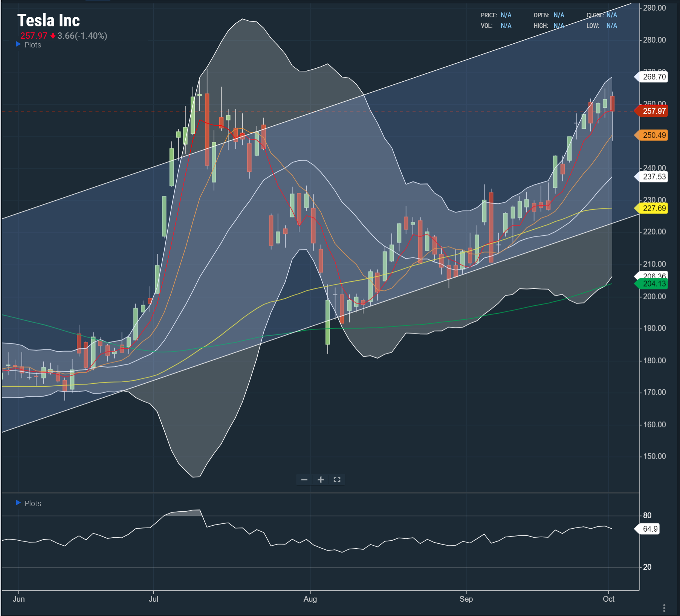Select the green 204.13 axis tag

(x=653, y=284)
